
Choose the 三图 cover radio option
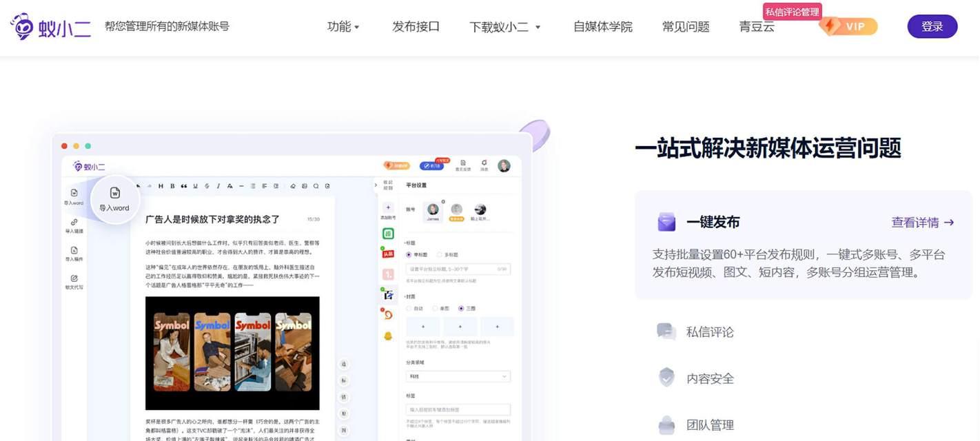[x=461, y=308]
